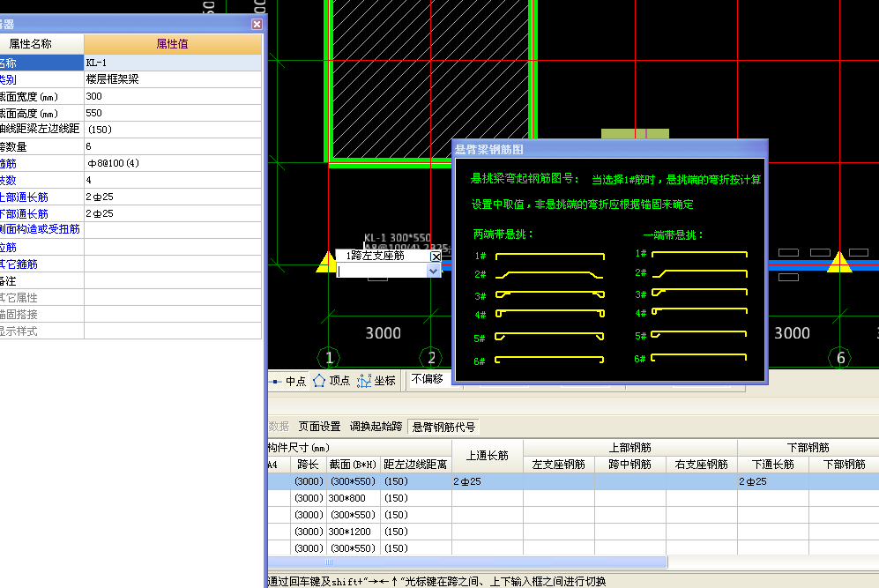The image size is (879, 588).
Task: Click 其它箍筋 property label
Action: pos(19,264)
